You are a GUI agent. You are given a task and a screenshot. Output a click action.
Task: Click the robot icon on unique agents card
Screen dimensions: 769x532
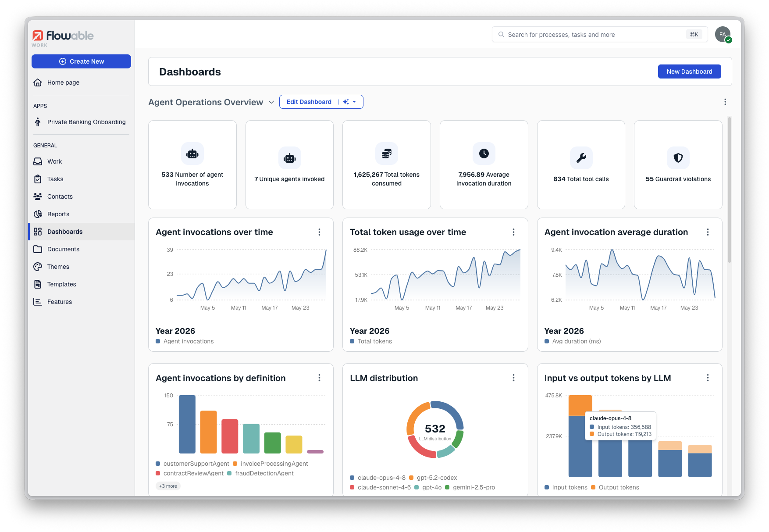(x=290, y=158)
